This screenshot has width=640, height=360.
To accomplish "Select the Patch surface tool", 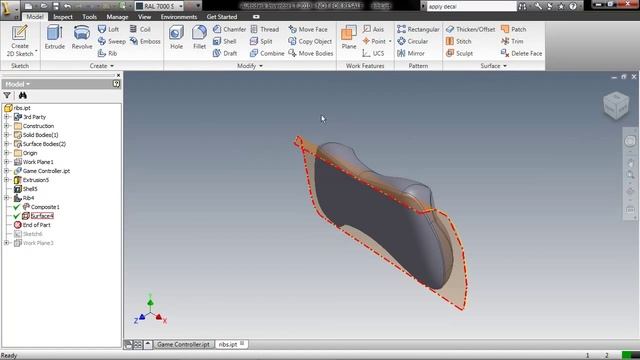I will [x=513, y=29].
